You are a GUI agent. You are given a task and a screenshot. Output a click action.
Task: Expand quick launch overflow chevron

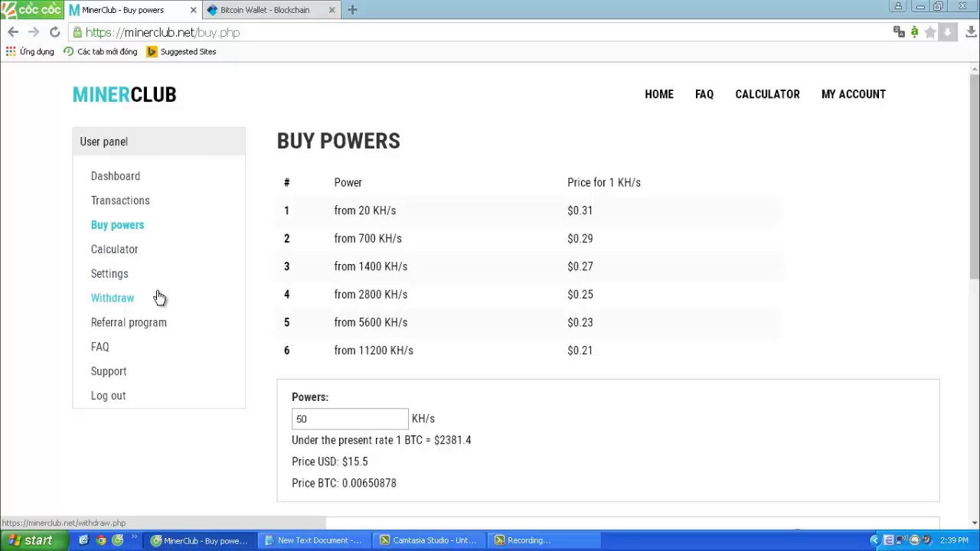click(x=135, y=538)
